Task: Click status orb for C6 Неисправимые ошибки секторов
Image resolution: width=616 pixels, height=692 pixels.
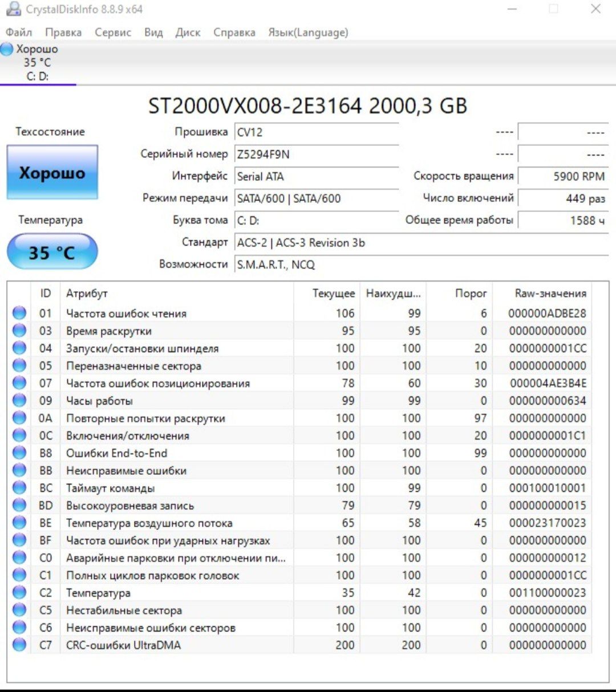Action: pos(19,628)
